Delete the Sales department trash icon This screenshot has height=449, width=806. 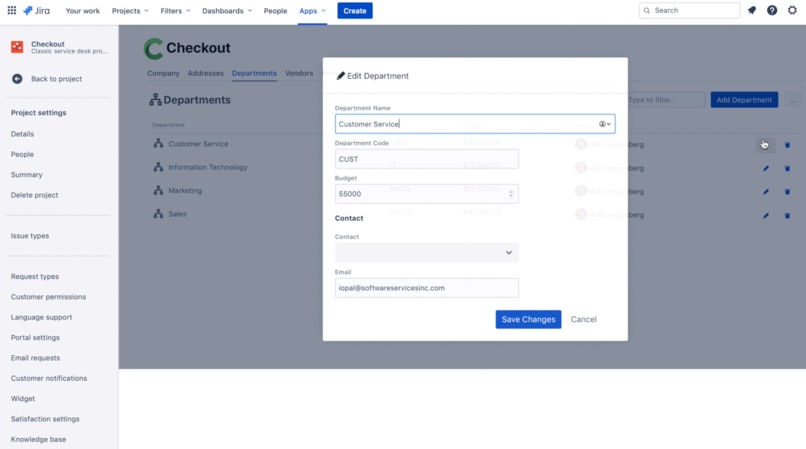(787, 215)
